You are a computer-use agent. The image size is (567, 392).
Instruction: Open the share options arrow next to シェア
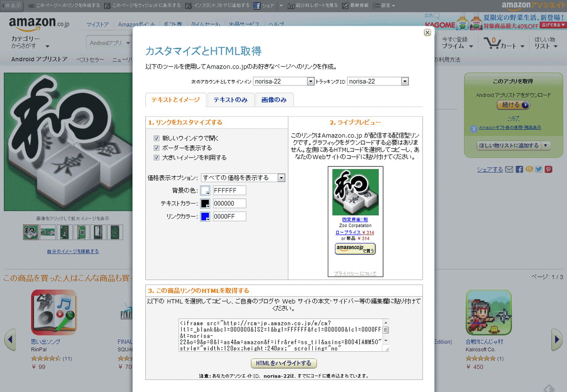(x=281, y=6)
